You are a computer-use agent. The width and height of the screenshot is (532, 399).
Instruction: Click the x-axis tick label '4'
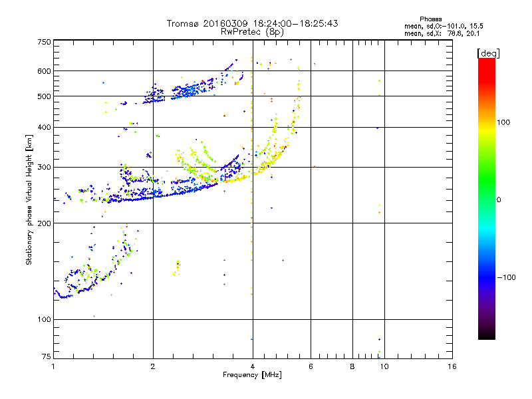(x=253, y=366)
